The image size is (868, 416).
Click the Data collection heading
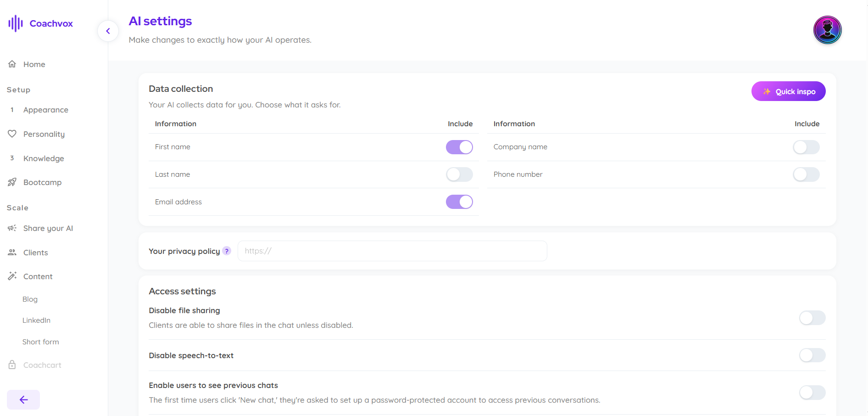(x=181, y=89)
